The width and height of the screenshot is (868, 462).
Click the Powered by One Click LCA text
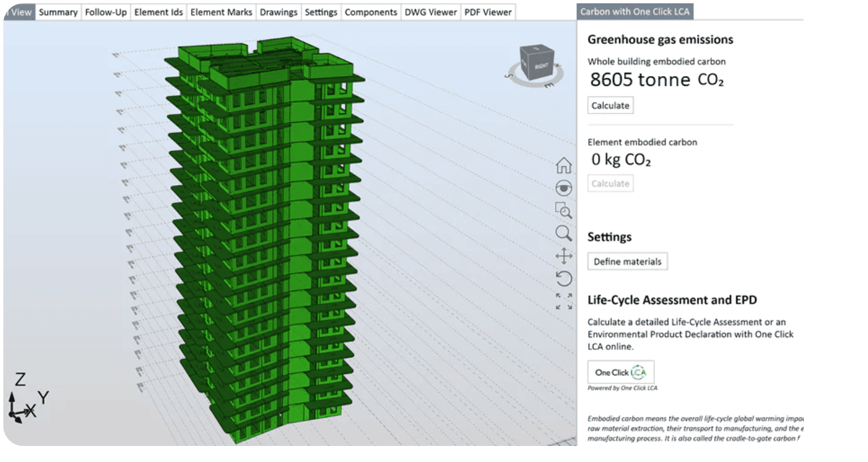pos(622,388)
